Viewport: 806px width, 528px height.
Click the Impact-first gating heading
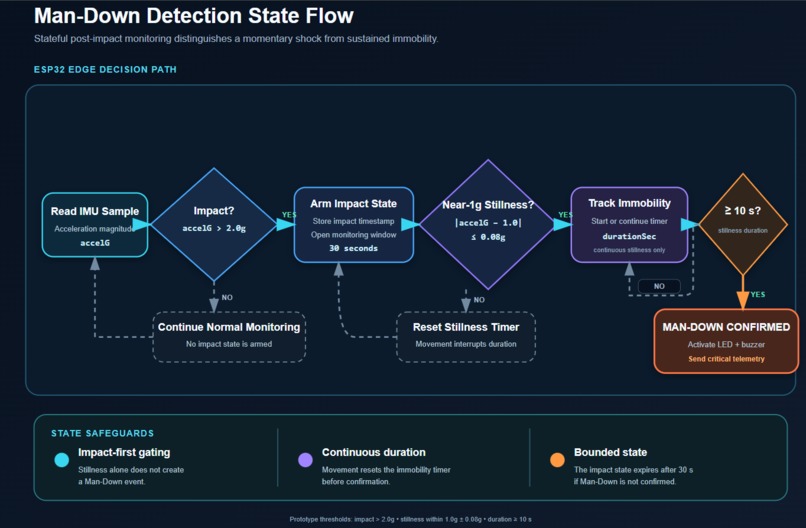pos(124,452)
